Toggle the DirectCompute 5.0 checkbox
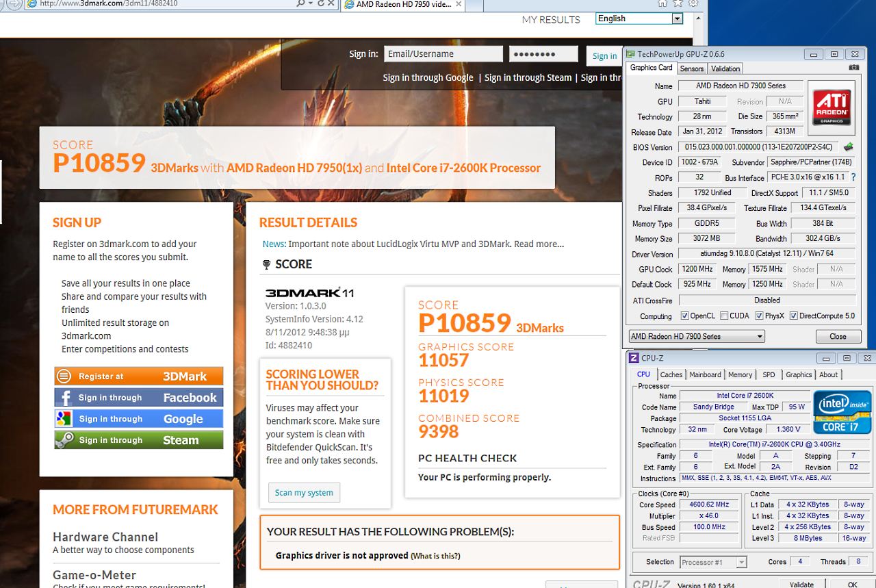 793,316
